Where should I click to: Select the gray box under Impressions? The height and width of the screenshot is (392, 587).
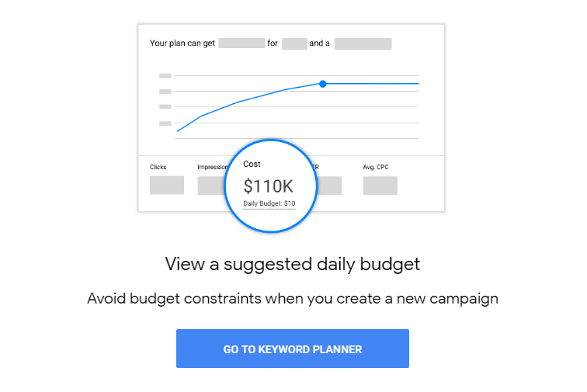pyautogui.click(x=211, y=186)
